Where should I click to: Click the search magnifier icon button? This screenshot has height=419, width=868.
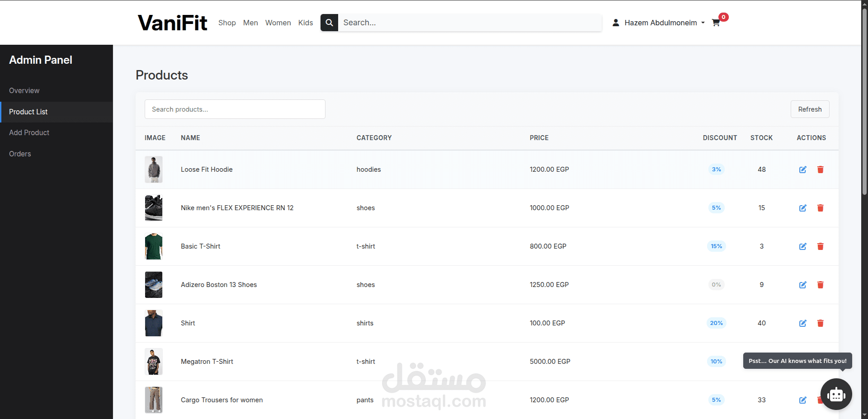(329, 23)
